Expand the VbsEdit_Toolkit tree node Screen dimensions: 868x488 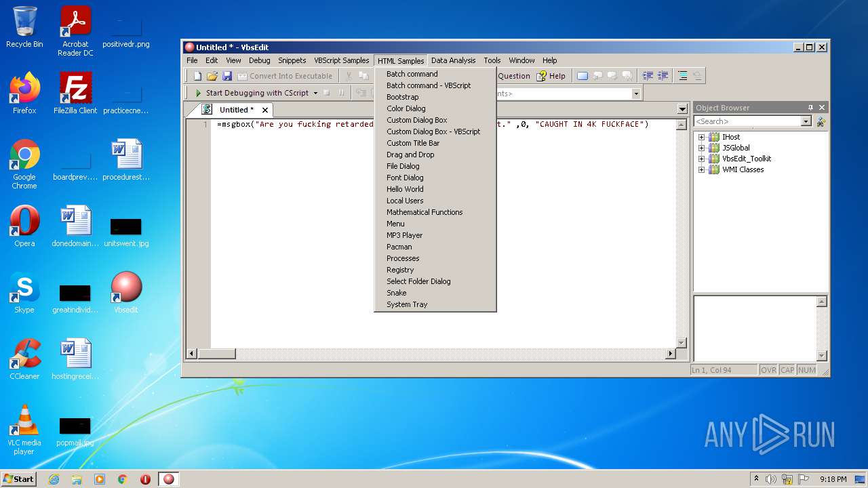point(701,159)
